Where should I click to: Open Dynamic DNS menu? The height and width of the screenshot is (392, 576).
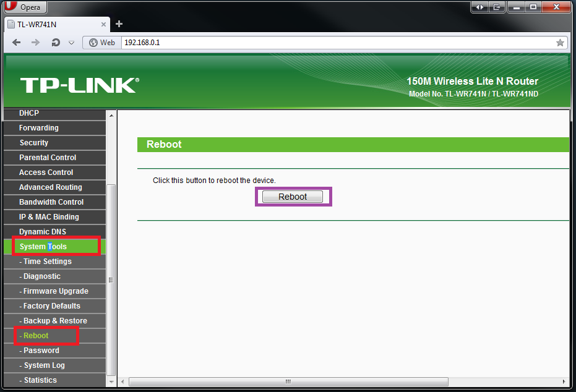[x=54, y=232]
